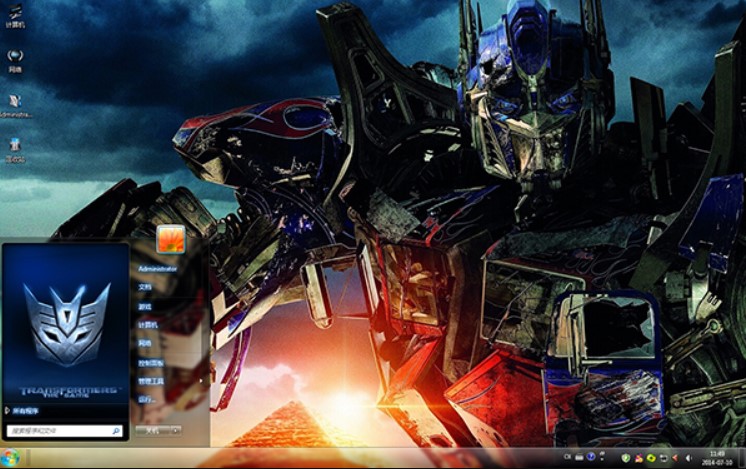The height and width of the screenshot is (469, 746).
Task: Expand the 管理工具 submenu arrow
Action: click(x=201, y=381)
